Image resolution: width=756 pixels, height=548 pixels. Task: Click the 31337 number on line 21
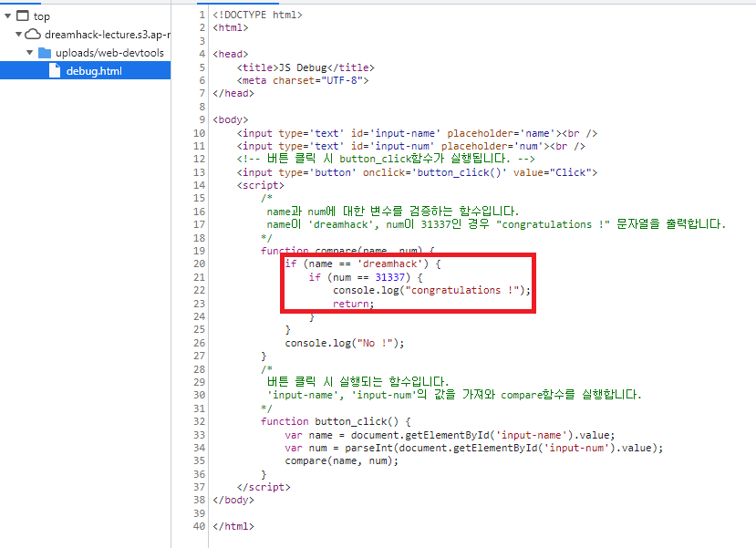coord(389,277)
